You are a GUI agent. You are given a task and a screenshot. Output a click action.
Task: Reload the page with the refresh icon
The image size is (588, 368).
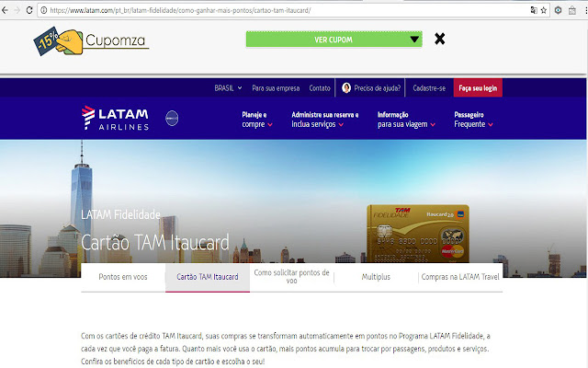coord(29,10)
